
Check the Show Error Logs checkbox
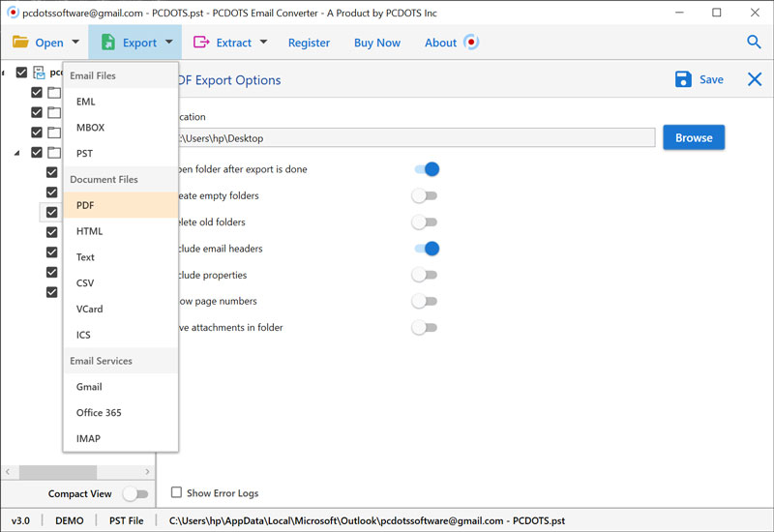click(x=176, y=492)
